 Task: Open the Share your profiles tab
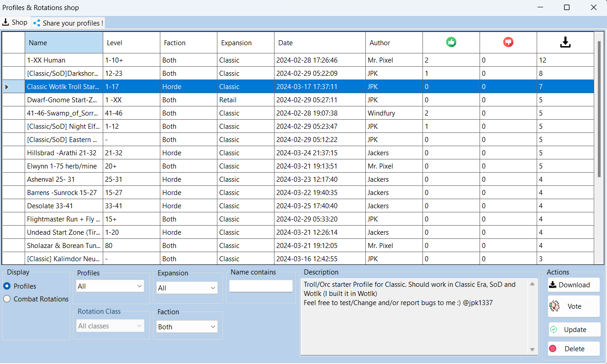click(68, 23)
